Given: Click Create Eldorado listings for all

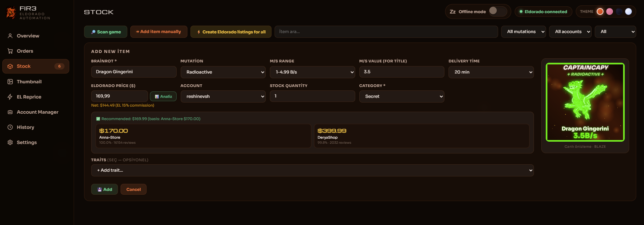Looking at the screenshot, I should 231,32.
